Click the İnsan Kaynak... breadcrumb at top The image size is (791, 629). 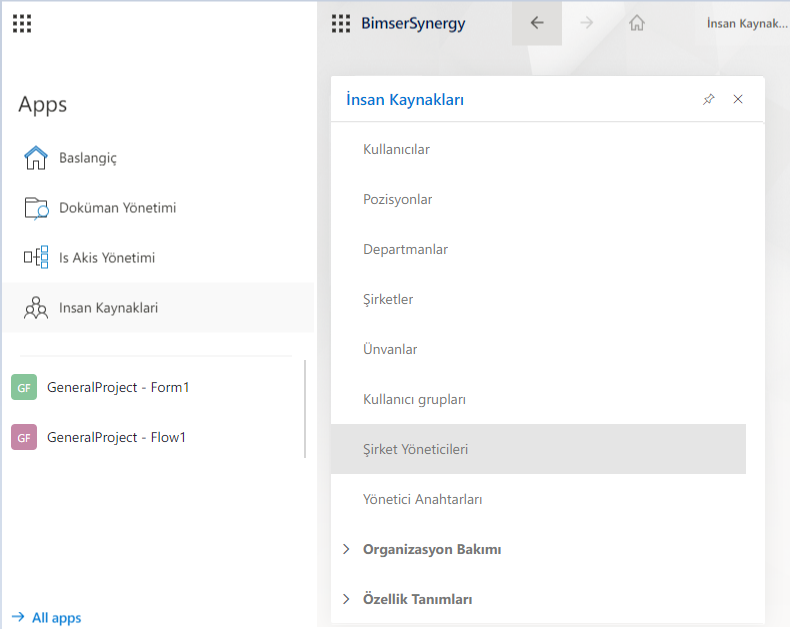[x=746, y=23]
